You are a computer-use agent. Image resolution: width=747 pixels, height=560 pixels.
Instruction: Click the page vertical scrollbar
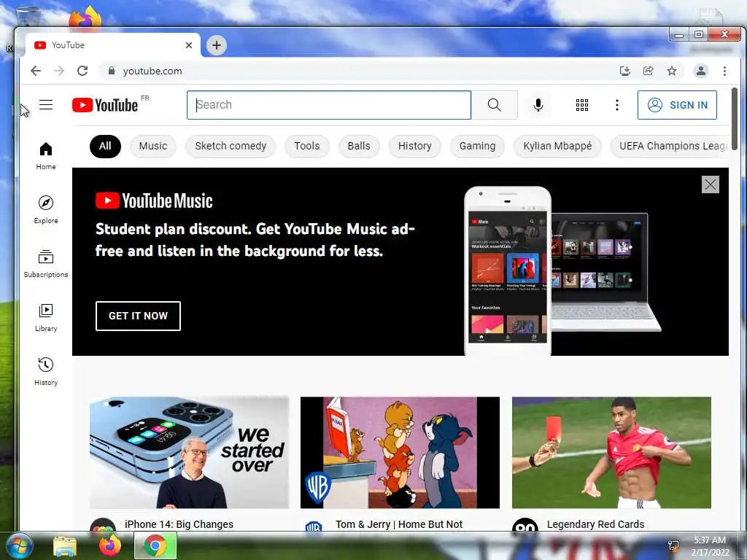pyautogui.click(x=735, y=118)
